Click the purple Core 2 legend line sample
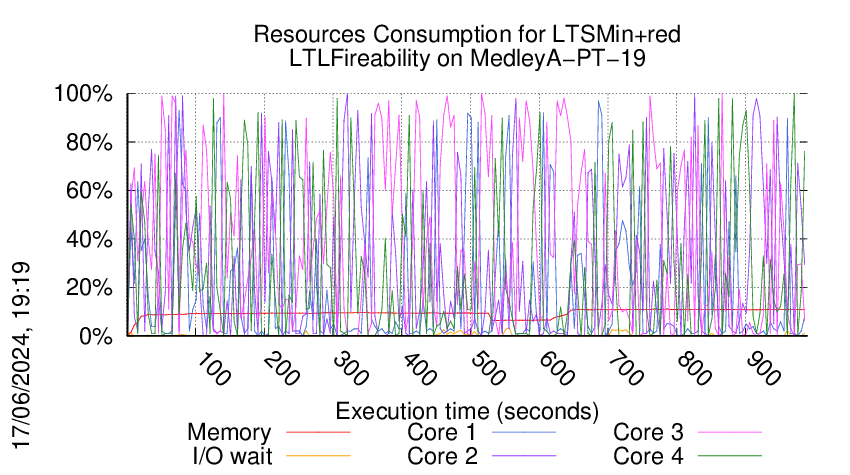The width and height of the screenshot is (850, 475). [524, 456]
